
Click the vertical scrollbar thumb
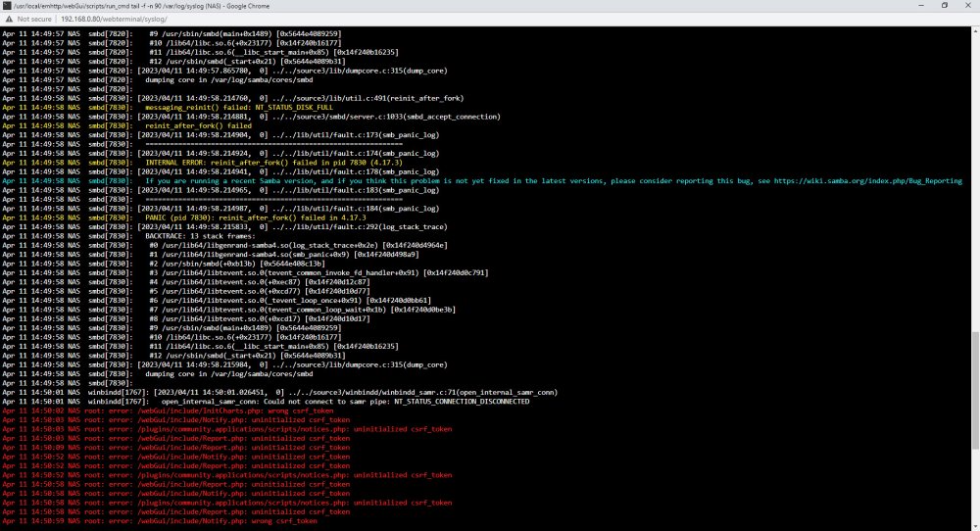click(975, 391)
